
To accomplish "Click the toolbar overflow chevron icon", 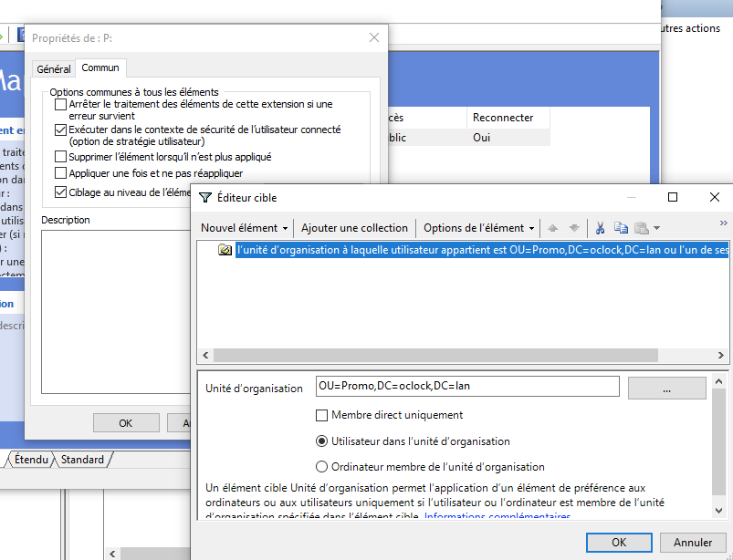I will [723, 223].
